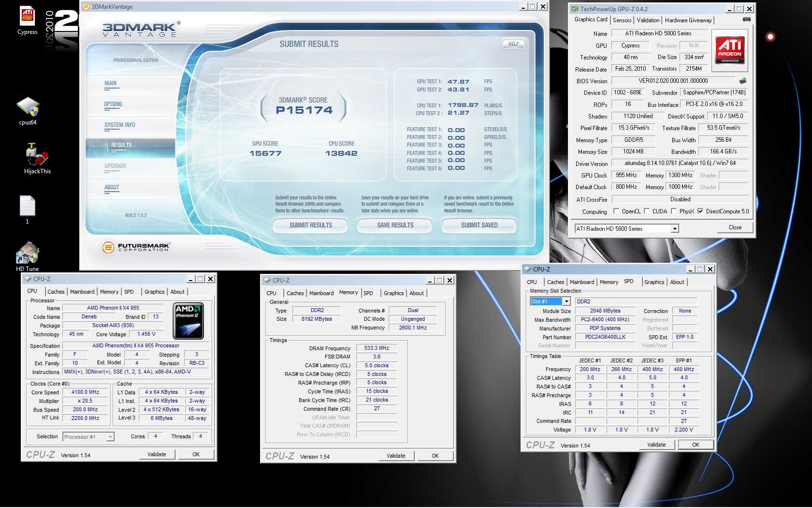Screen dimensions: 812x508
Task: Click the UPGRADE item in 3DMark sidebar
Action: (x=115, y=166)
